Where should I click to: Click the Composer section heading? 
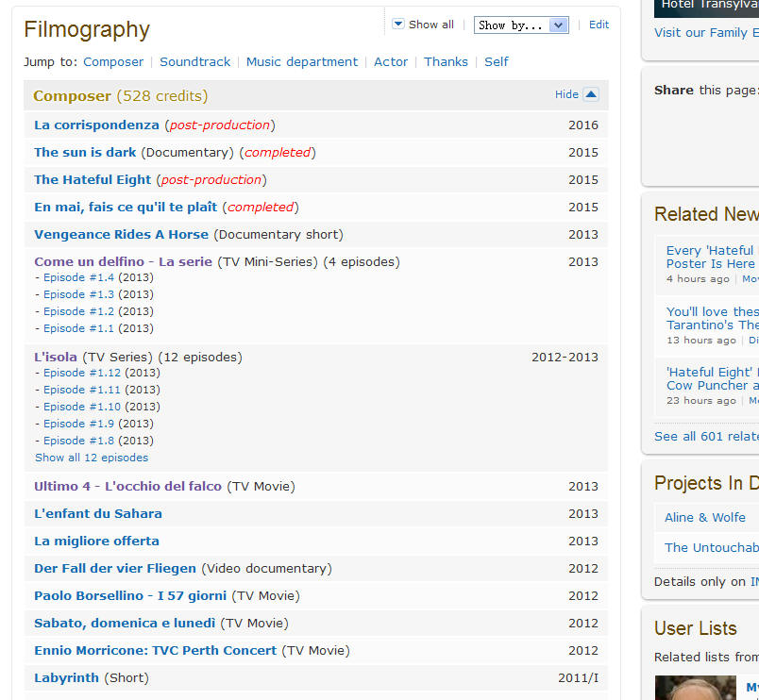(x=121, y=96)
